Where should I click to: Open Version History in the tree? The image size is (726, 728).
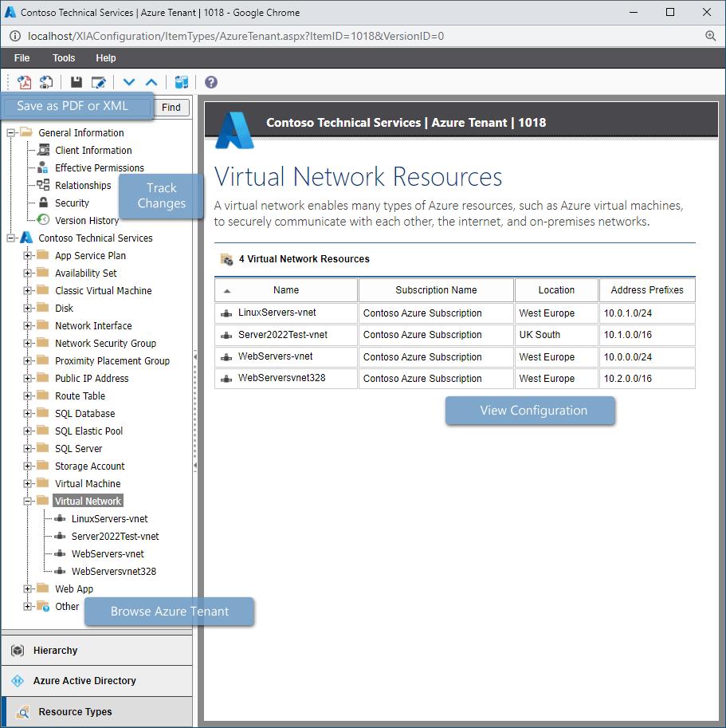pos(87,221)
